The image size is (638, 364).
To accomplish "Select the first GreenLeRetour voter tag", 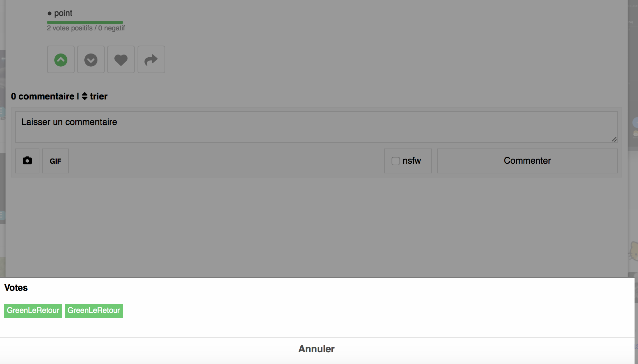I will (x=33, y=310).
